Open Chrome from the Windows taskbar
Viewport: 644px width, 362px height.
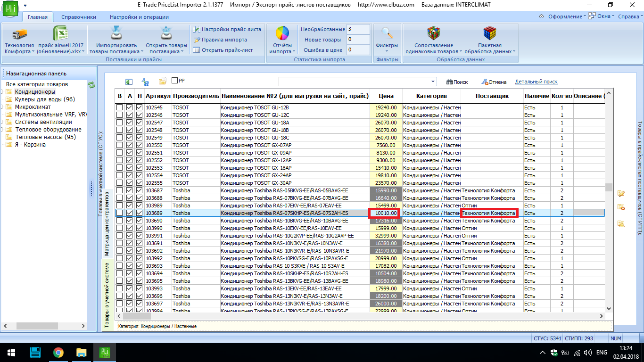pos(58,352)
